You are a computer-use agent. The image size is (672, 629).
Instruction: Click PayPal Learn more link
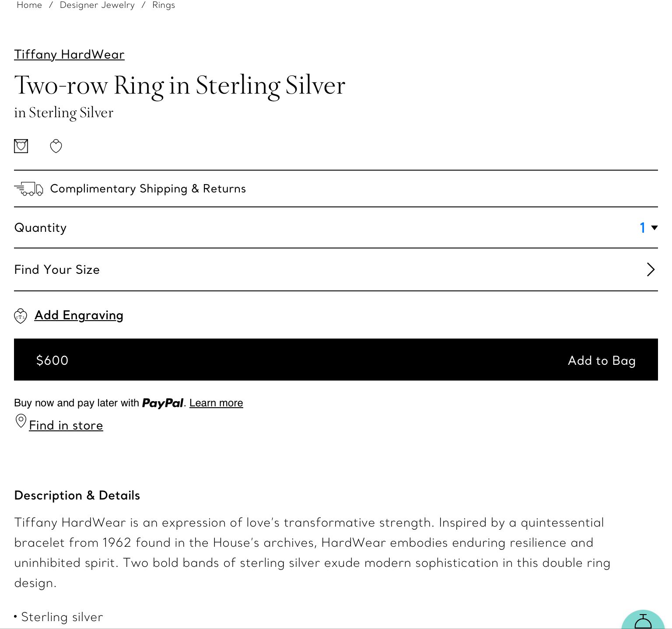tap(216, 403)
